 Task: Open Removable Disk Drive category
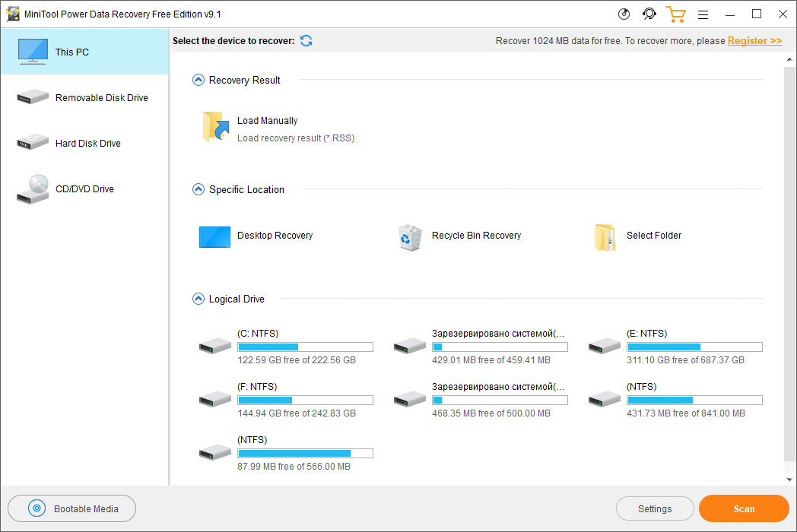pyautogui.click(x=84, y=97)
